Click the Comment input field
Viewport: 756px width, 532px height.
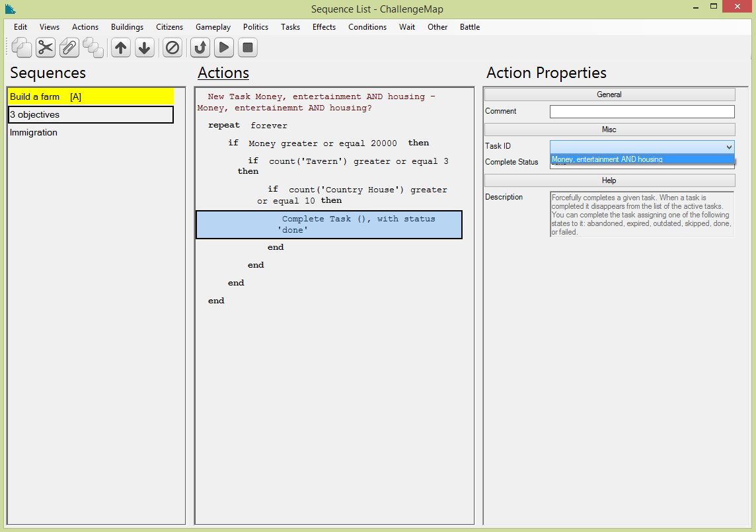[642, 112]
